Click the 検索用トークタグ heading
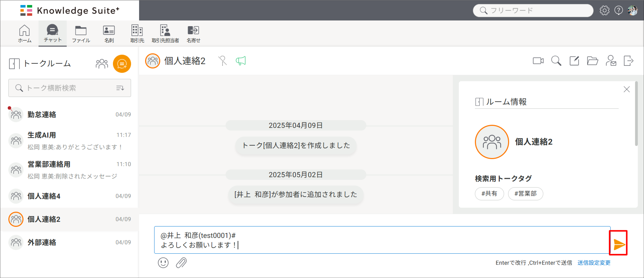Screen dimensions: 644x278 (503, 178)
